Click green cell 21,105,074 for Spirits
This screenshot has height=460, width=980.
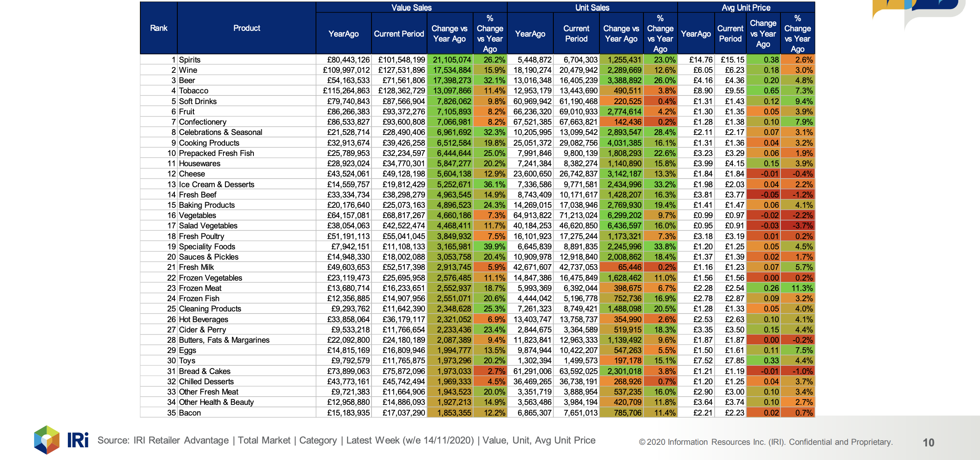(x=450, y=60)
